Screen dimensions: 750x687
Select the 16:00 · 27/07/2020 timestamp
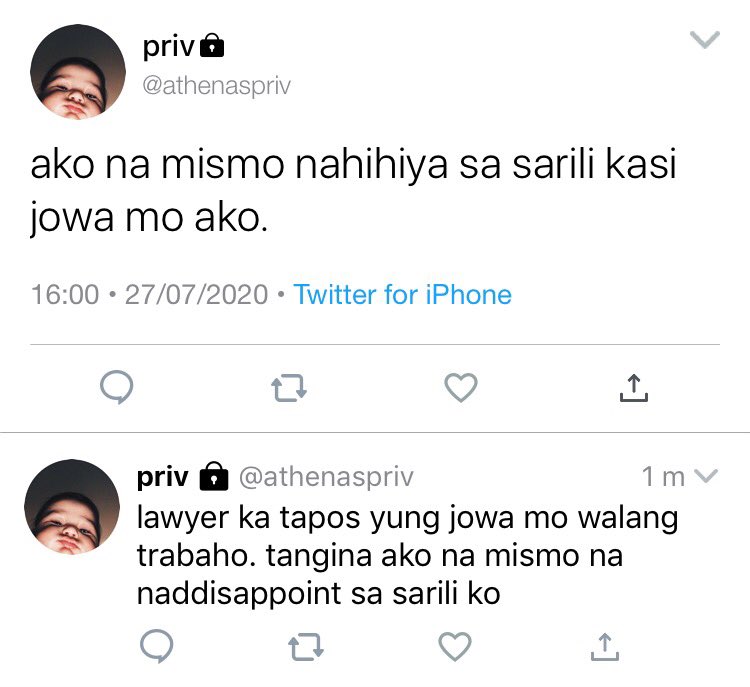point(149,294)
